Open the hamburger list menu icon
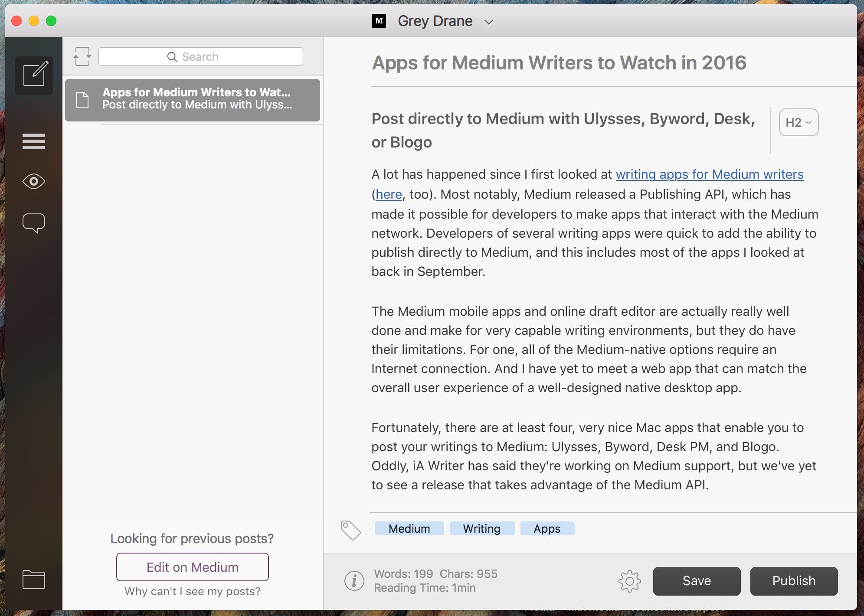 coord(34,141)
